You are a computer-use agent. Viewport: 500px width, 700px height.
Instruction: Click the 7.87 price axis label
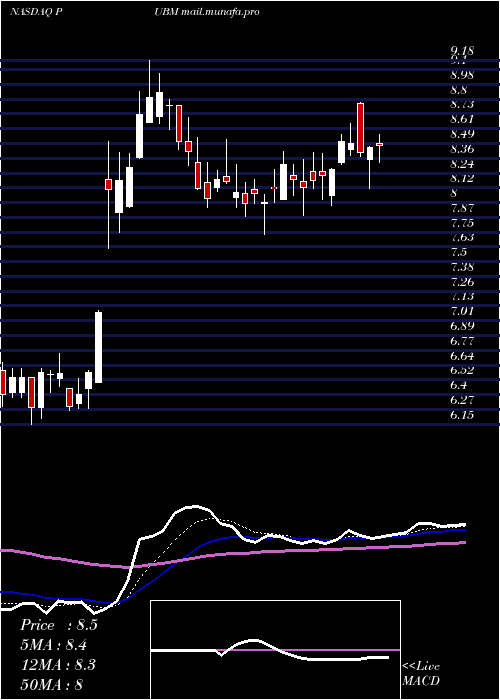point(462,208)
